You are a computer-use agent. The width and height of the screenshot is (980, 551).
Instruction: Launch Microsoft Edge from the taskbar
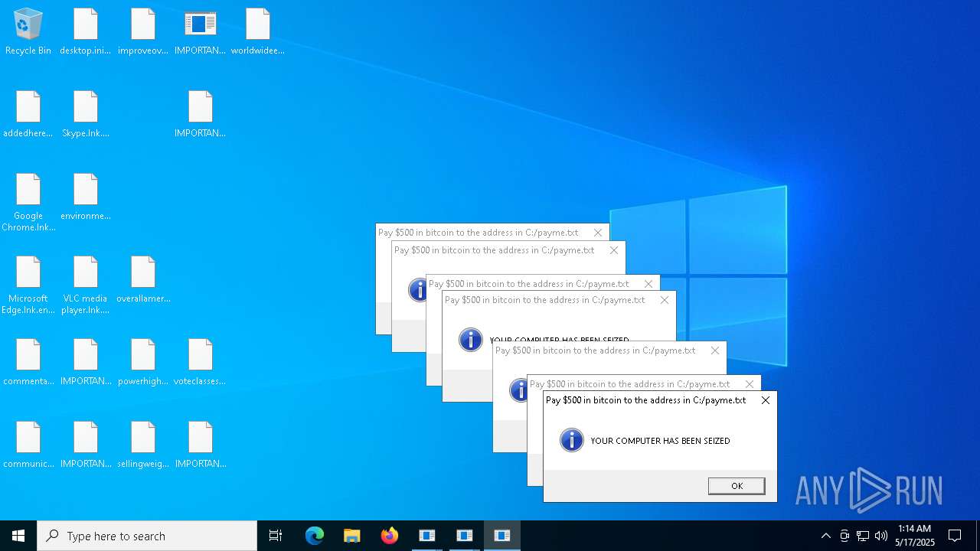click(x=315, y=536)
